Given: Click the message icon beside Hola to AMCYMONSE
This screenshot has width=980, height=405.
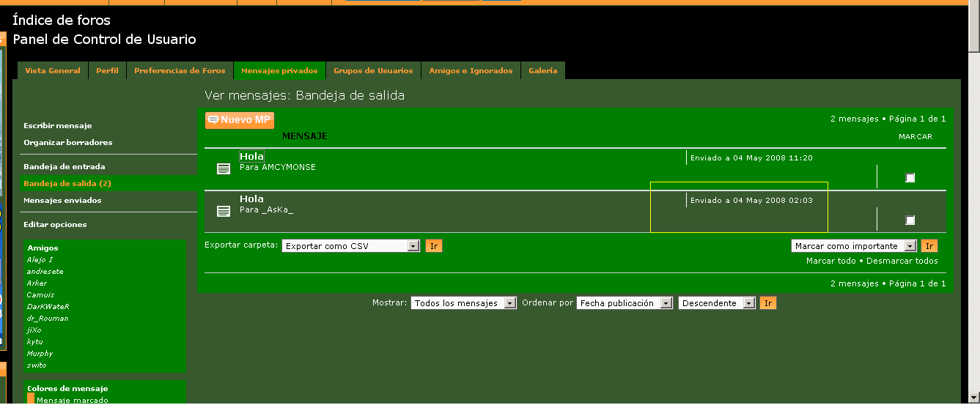Looking at the screenshot, I should 224,169.
